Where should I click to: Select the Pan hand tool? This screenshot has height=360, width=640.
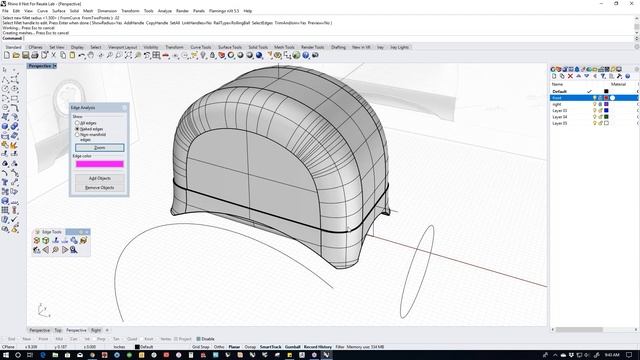pos(91,55)
